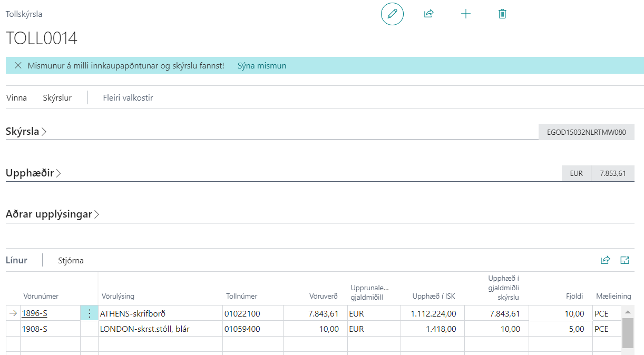Click the trash delete icon
Image resolution: width=644 pixels, height=355 pixels.
pyautogui.click(x=502, y=14)
